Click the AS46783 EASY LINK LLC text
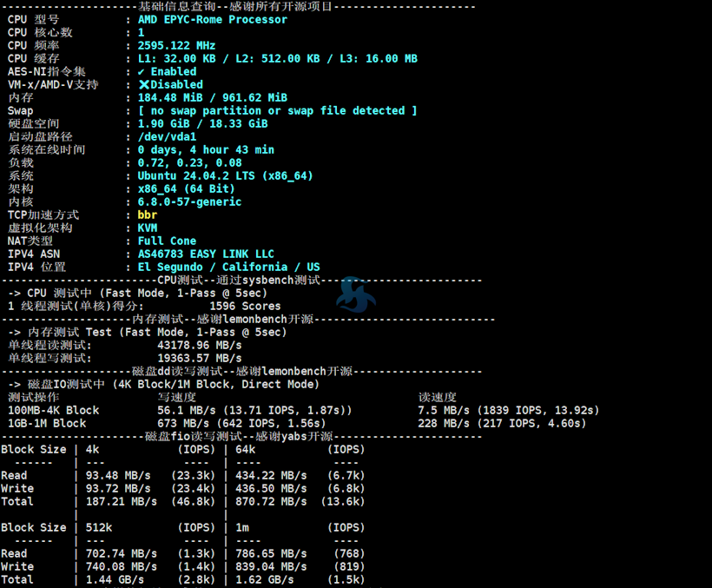Screen dimensions: 712x588 [x=206, y=254]
